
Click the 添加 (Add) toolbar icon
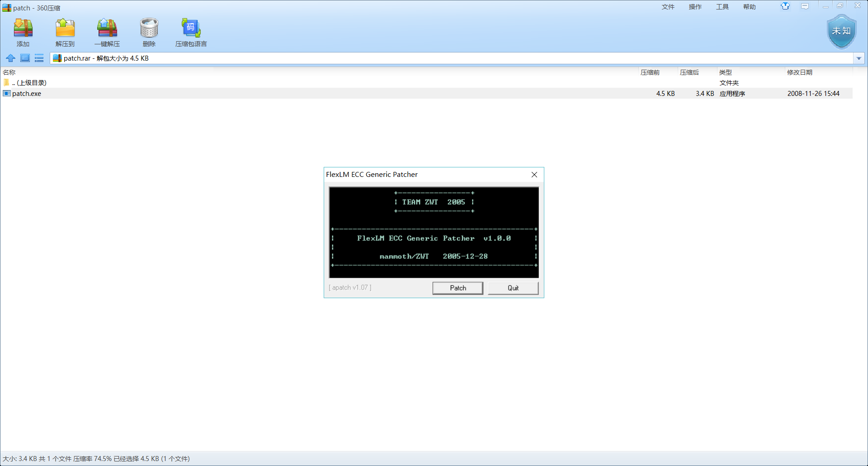(x=23, y=28)
